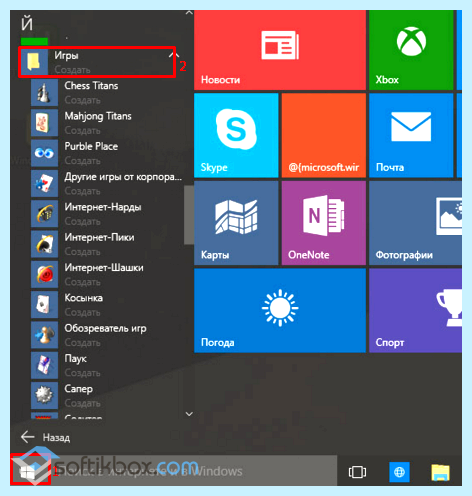Screen dimensions: 472x496
Task: Open the Карты maps tile
Action: coord(236,223)
